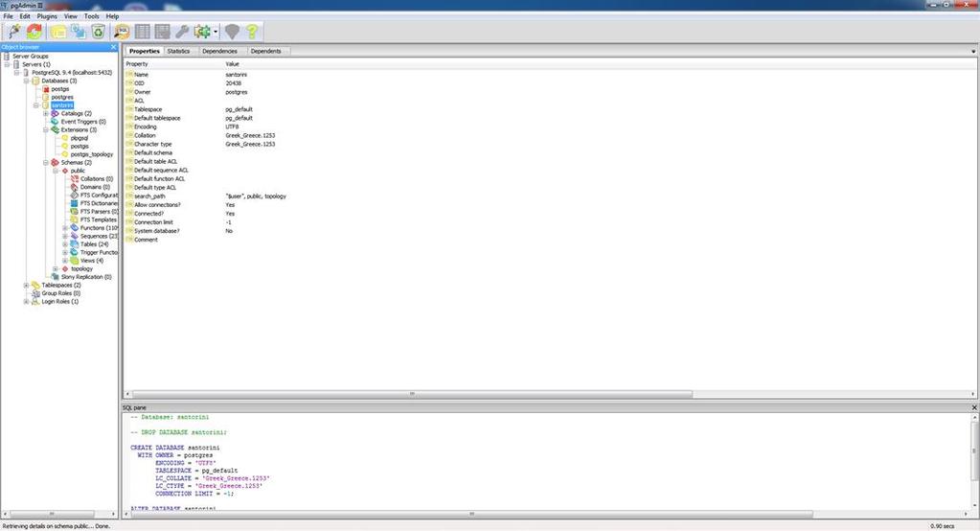Expand the Functions node
This screenshot has width=980, height=531.
[x=65, y=228]
